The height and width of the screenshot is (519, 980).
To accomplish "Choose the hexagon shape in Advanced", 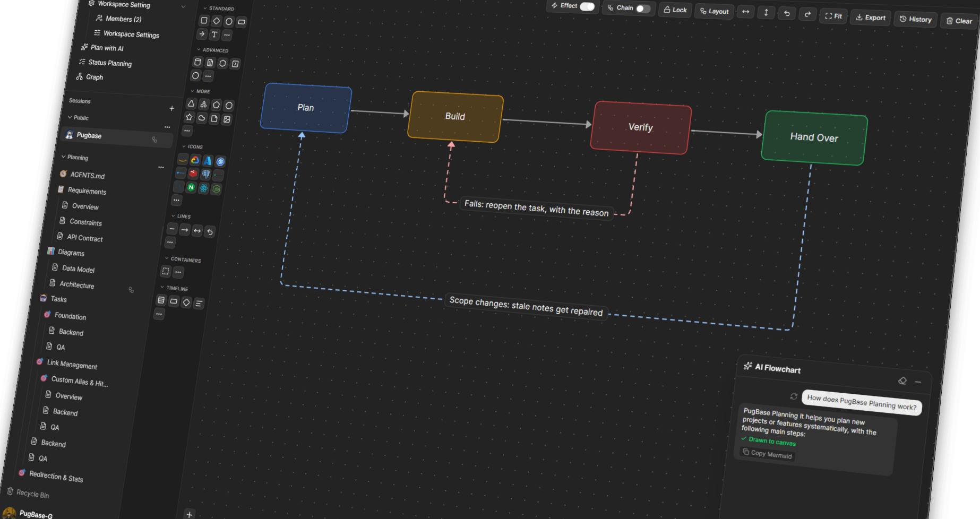I will pyautogui.click(x=222, y=63).
